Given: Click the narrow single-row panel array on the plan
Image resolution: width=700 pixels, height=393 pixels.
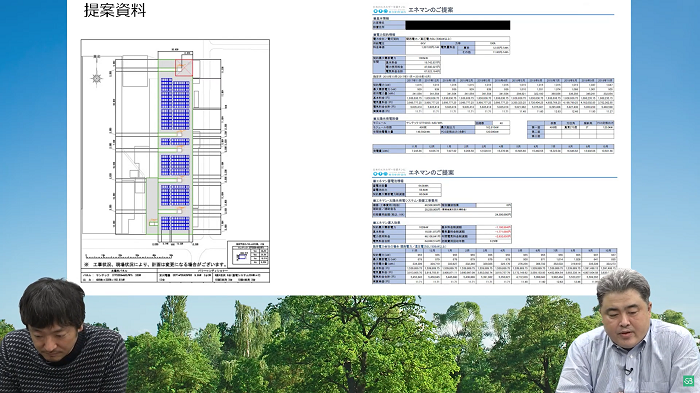Looking at the screenshot, I should pos(175,142).
